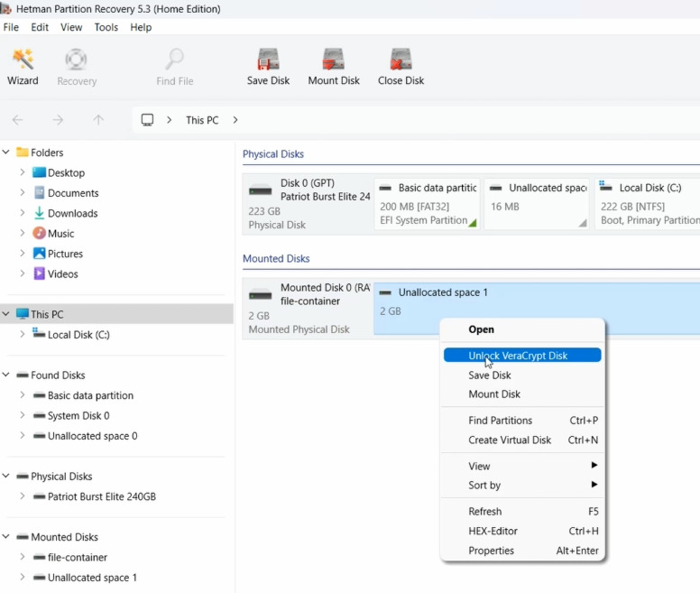Viewport: 700px width, 593px height.
Task: Expand Local Disk (C:) tree node
Action: [x=22, y=335]
